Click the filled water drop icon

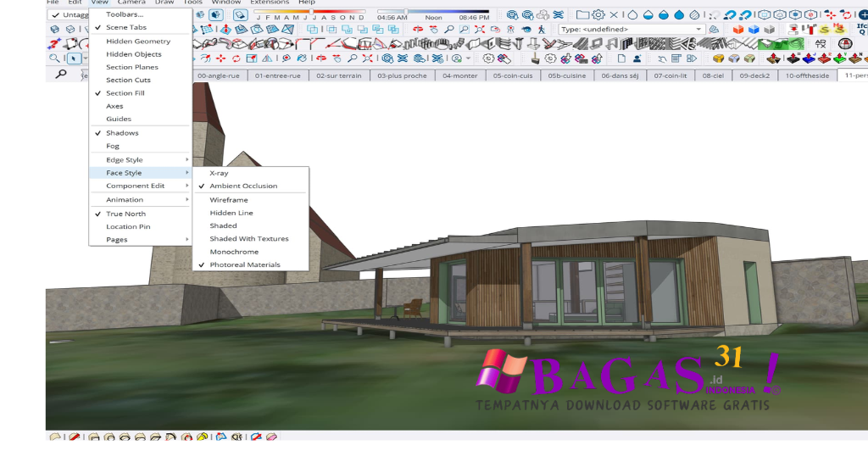679,15
